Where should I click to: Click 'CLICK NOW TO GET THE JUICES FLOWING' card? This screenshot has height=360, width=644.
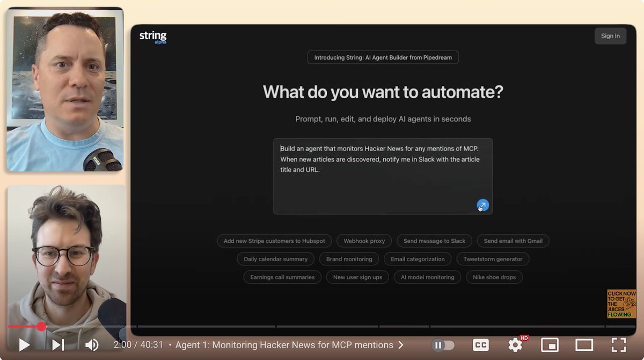621,304
